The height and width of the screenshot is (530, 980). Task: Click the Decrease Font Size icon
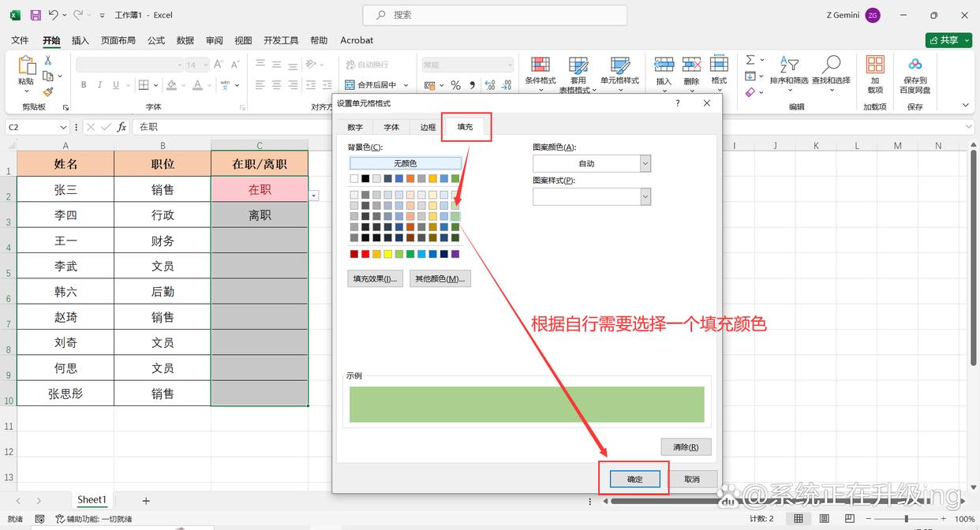[234, 65]
